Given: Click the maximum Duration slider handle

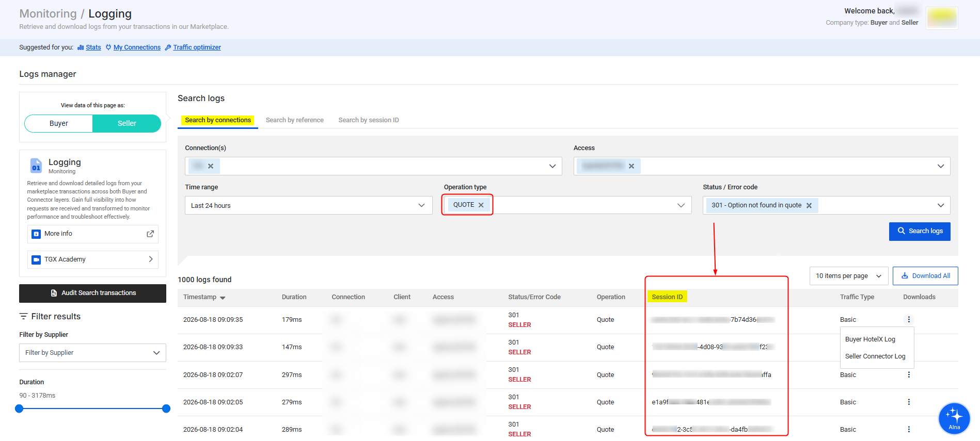Looking at the screenshot, I should pos(166,409).
